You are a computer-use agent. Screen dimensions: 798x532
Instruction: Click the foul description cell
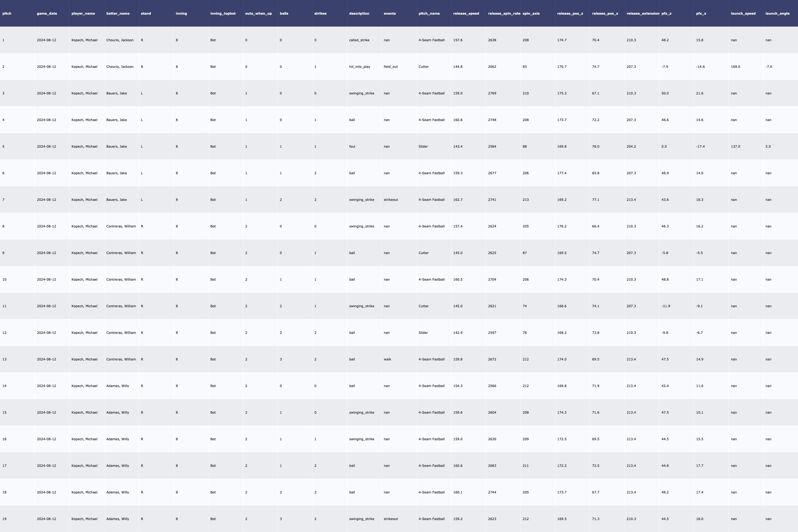pos(352,147)
